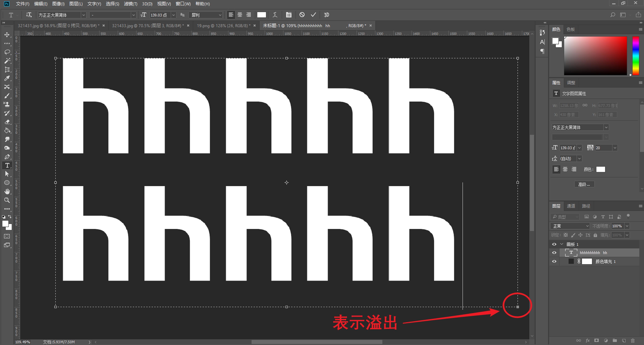Image resolution: width=644 pixels, height=345 pixels.
Task: Switch to the 通道 tab
Action: point(571,206)
